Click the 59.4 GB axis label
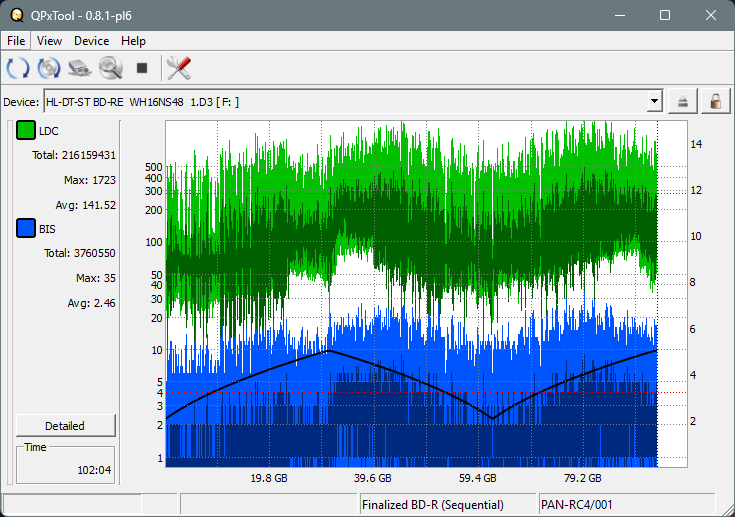735x517 pixels. 478,478
